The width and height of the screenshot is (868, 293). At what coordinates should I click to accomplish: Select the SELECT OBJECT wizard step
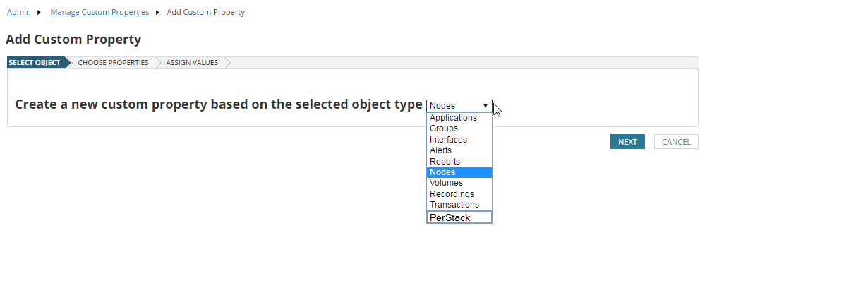pyautogui.click(x=35, y=63)
